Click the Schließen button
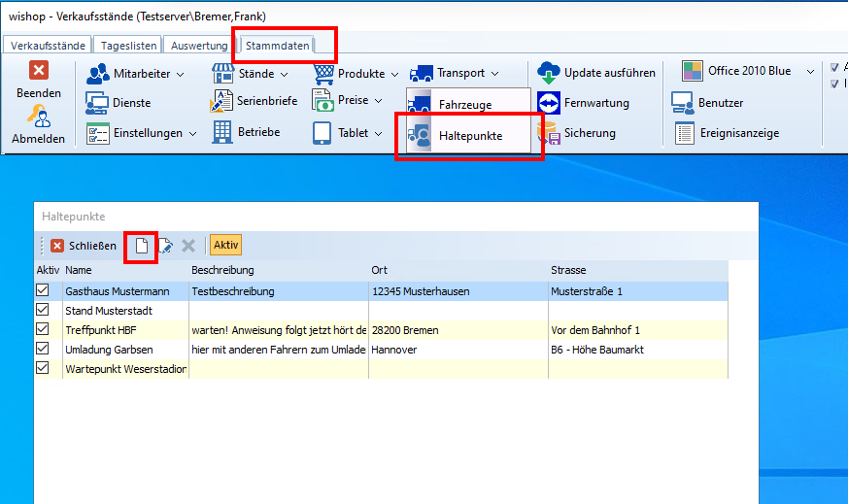The height and width of the screenshot is (504, 848). pyautogui.click(x=84, y=246)
